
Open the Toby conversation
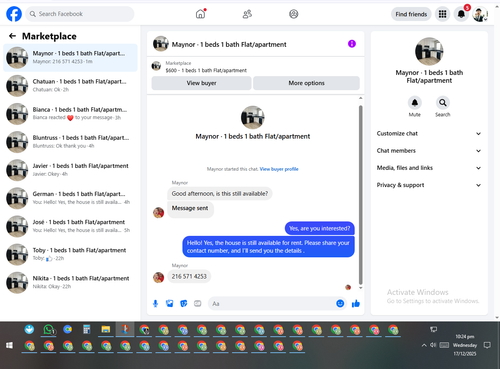click(x=70, y=254)
